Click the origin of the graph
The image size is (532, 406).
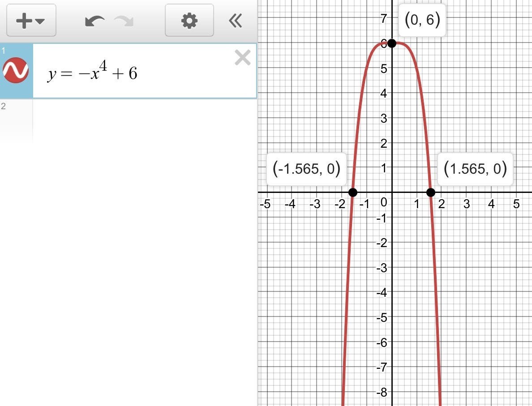(392, 192)
